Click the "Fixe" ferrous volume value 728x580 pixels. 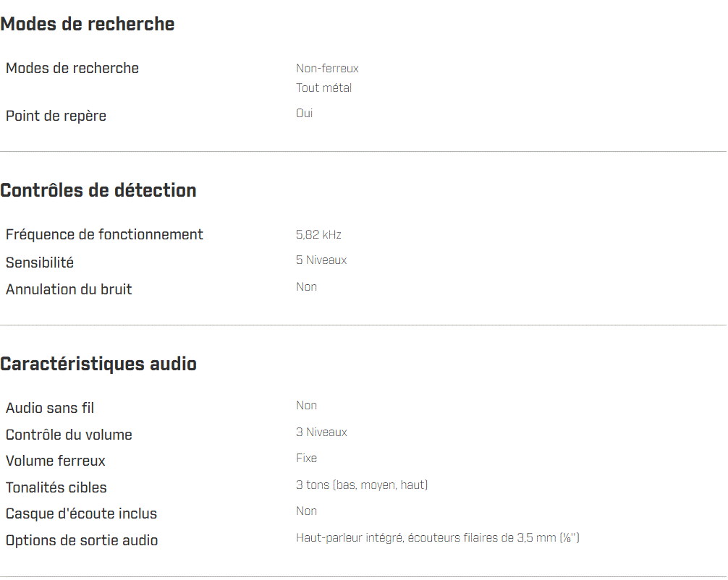tap(306, 459)
